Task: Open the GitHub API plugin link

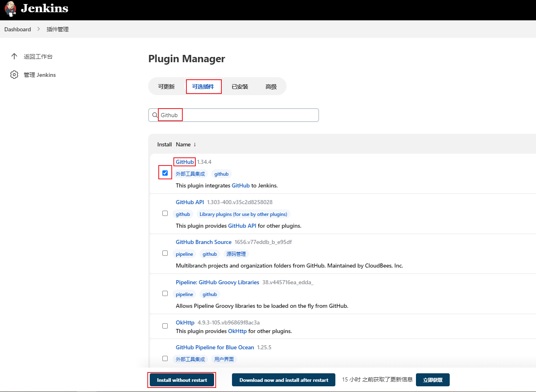Action: tap(190, 202)
